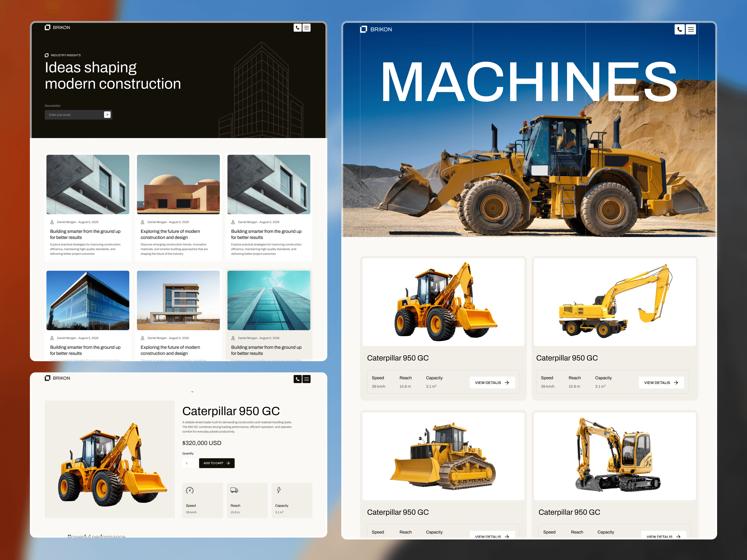Viewport: 747px width, 560px height.
Task: Open the hamburger menu on the product detail page
Action: tap(306, 379)
